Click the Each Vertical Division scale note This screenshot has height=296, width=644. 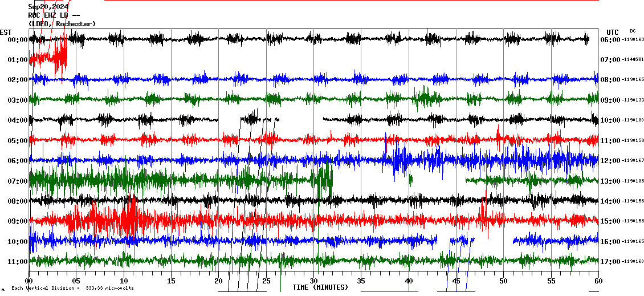(x=72, y=288)
